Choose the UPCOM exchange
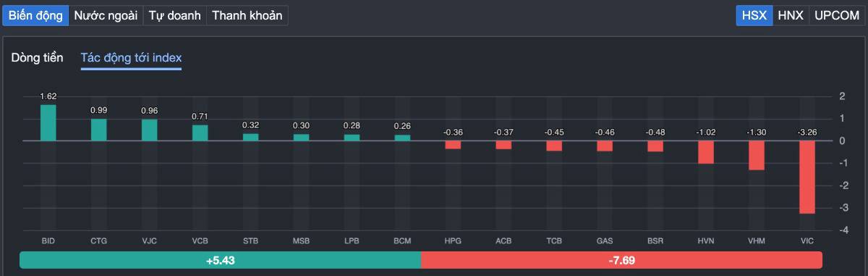The image size is (868, 276). (837, 15)
